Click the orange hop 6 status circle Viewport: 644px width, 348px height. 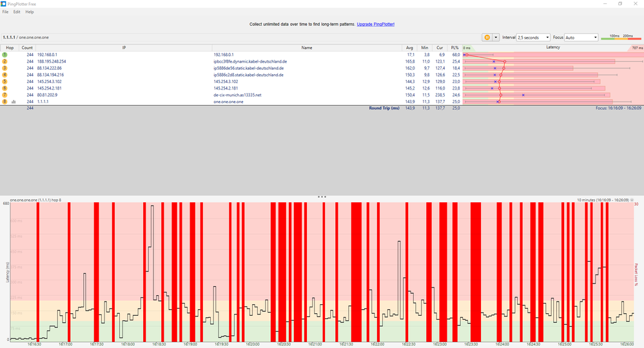pos(5,88)
